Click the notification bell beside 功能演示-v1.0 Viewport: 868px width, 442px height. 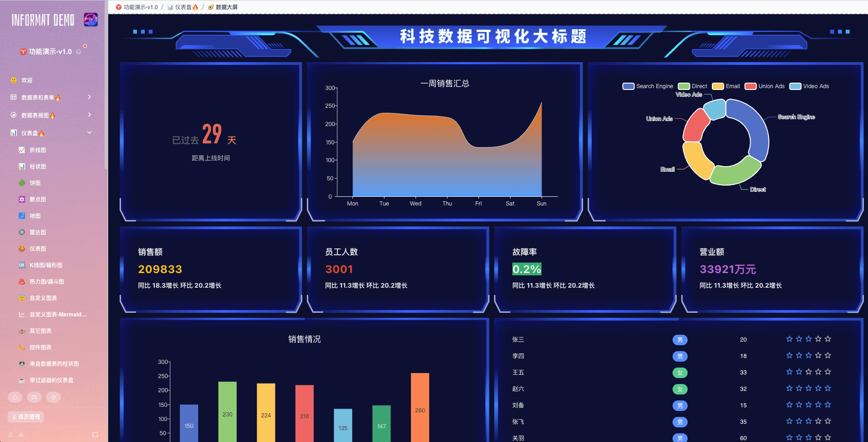[x=79, y=52]
